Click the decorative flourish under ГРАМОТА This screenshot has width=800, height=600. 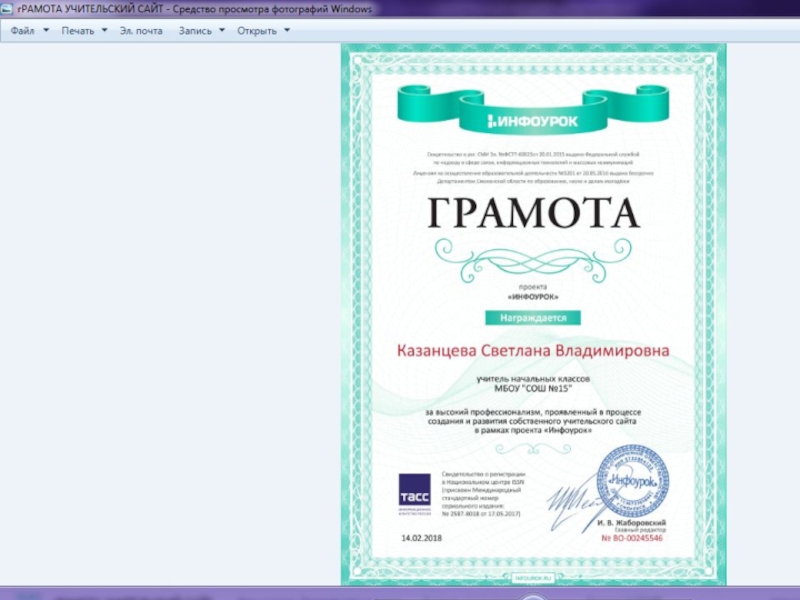tap(533, 258)
